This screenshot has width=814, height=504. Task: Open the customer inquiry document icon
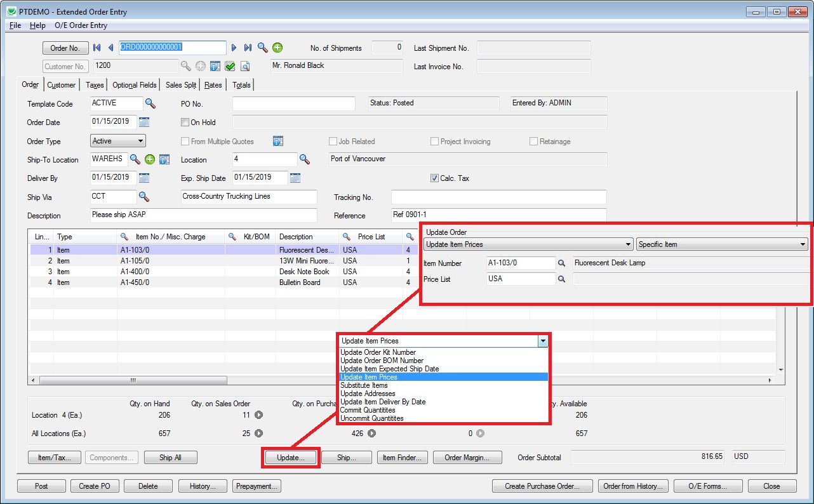coord(245,66)
